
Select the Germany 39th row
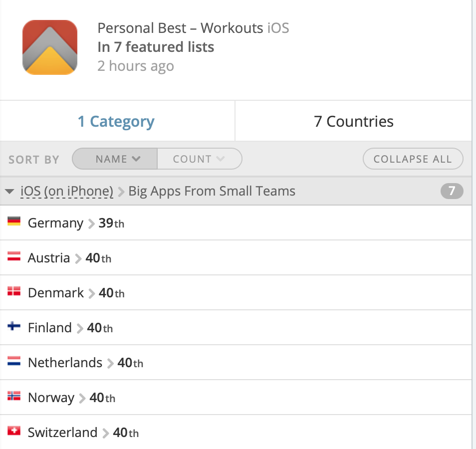coord(236,223)
